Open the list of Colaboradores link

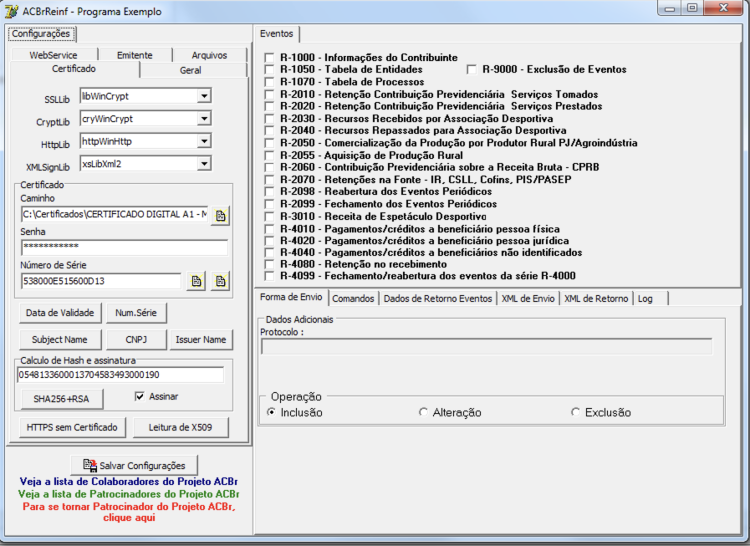tap(129, 481)
